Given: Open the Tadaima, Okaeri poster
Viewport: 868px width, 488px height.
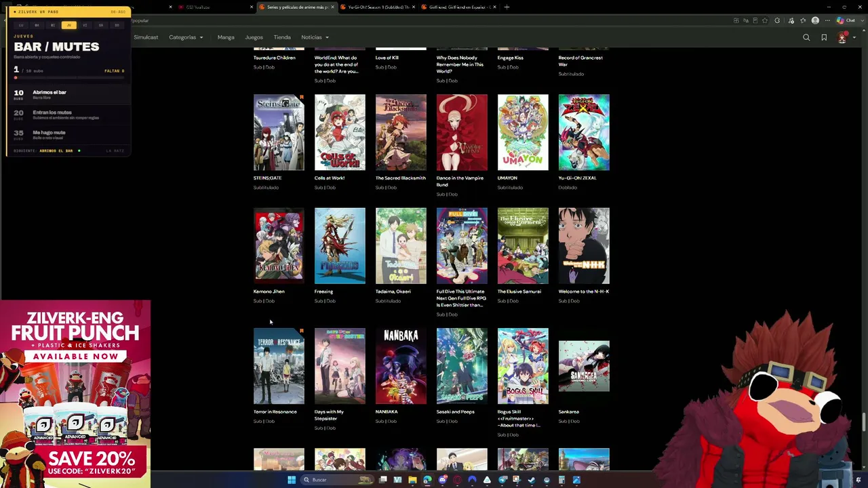Looking at the screenshot, I should (x=401, y=245).
